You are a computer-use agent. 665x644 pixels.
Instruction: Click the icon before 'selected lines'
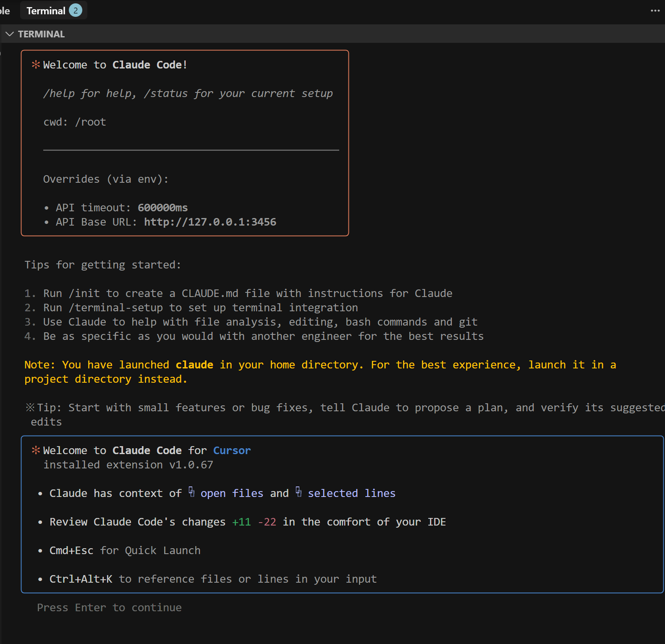point(298,492)
